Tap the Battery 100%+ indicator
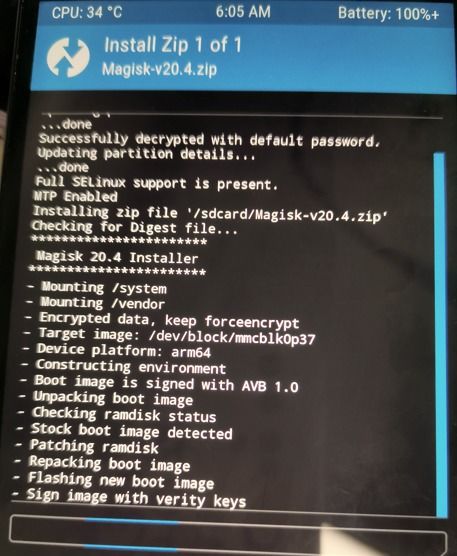457x556 pixels. click(389, 13)
